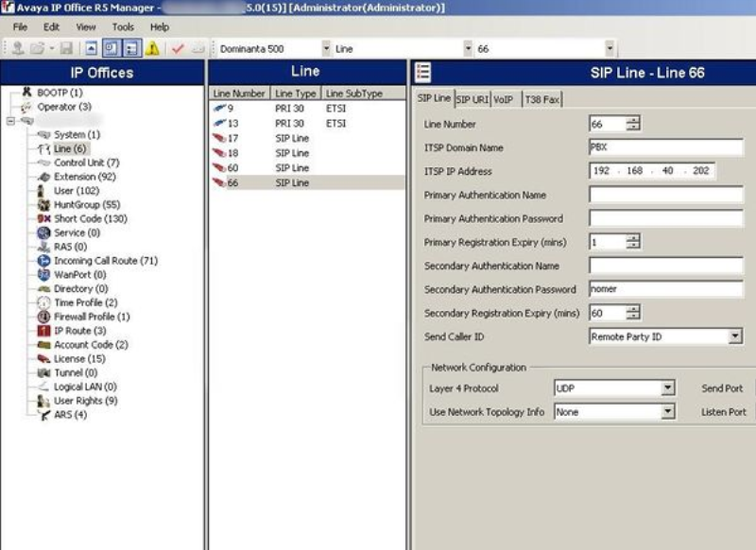Switch to the T38 Fax tab
This screenshot has width=756, height=550.
(x=541, y=99)
